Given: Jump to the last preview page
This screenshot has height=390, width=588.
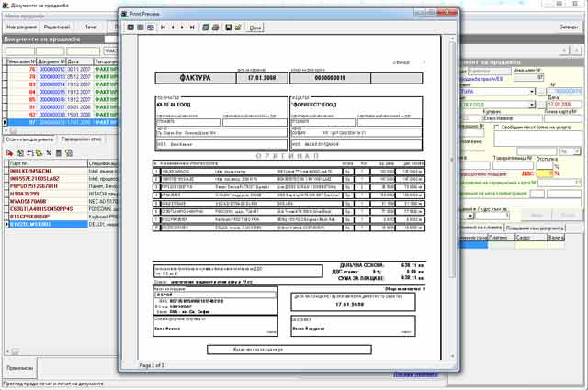Looking at the screenshot, I should coord(191,28).
